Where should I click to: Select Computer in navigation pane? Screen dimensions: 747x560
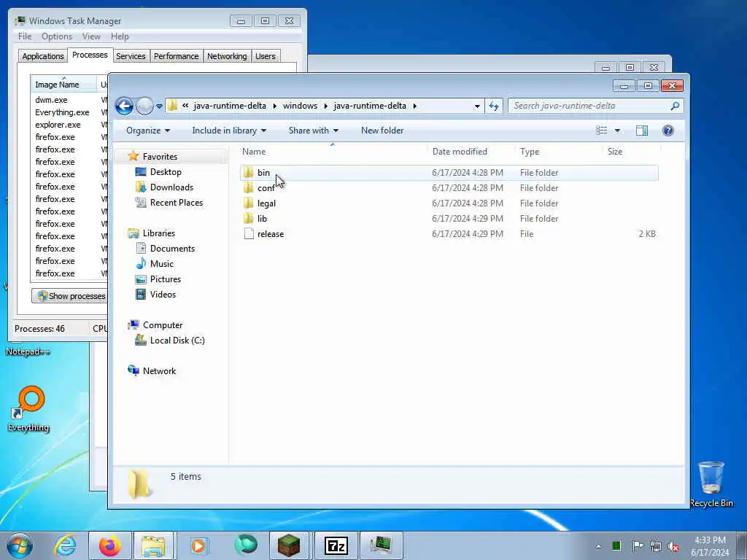(163, 325)
